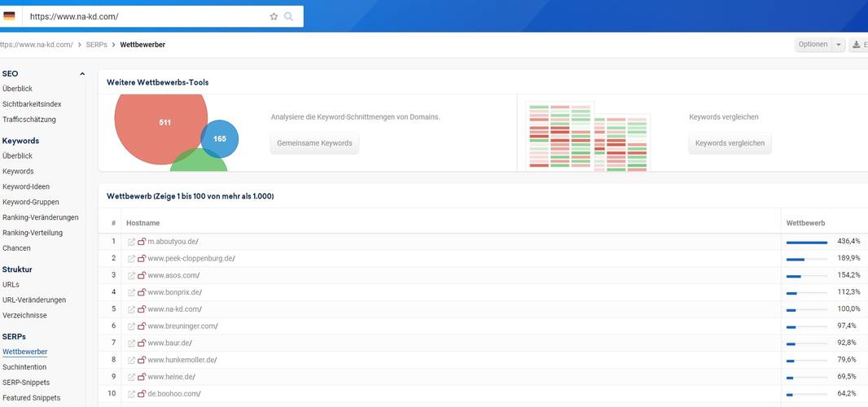
Task: Click the export download icon button
Action: tap(858, 45)
